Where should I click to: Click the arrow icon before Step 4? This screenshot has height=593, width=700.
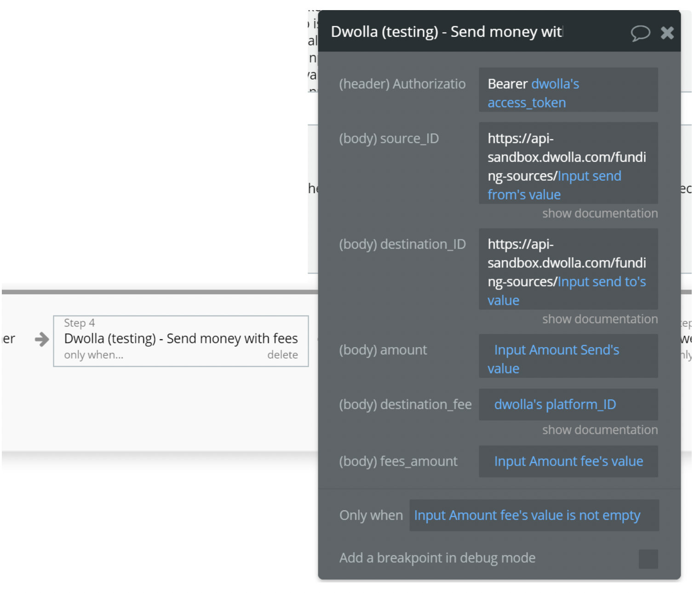(42, 339)
